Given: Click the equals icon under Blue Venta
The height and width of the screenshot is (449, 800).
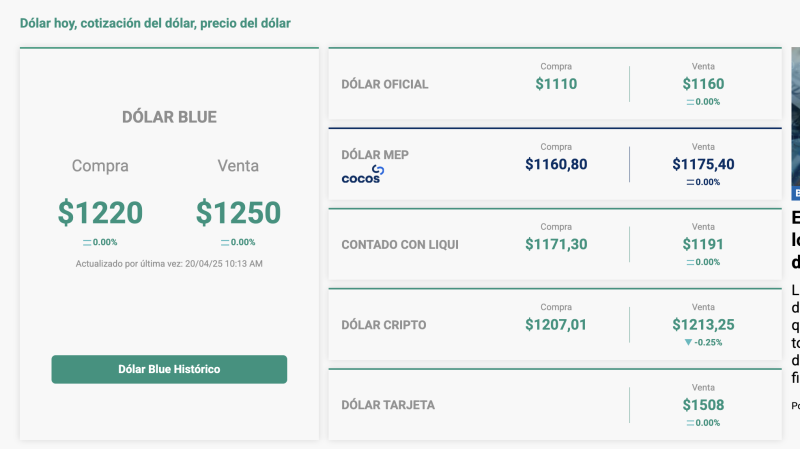Looking at the screenshot, I should 225,242.
